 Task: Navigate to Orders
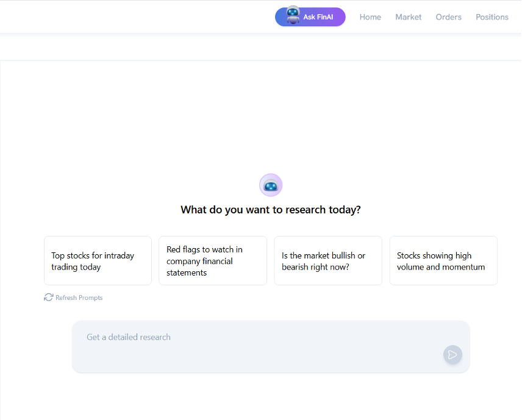pyautogui.click(x=448, y=17)
